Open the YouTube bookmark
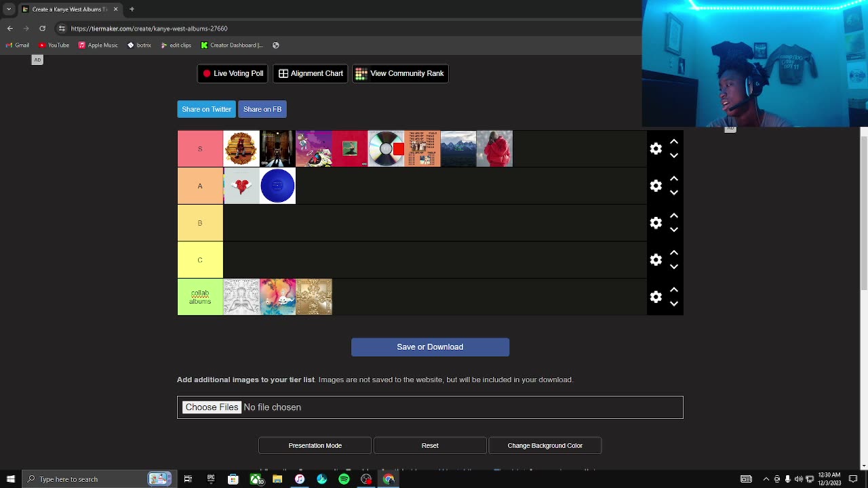 54,45
